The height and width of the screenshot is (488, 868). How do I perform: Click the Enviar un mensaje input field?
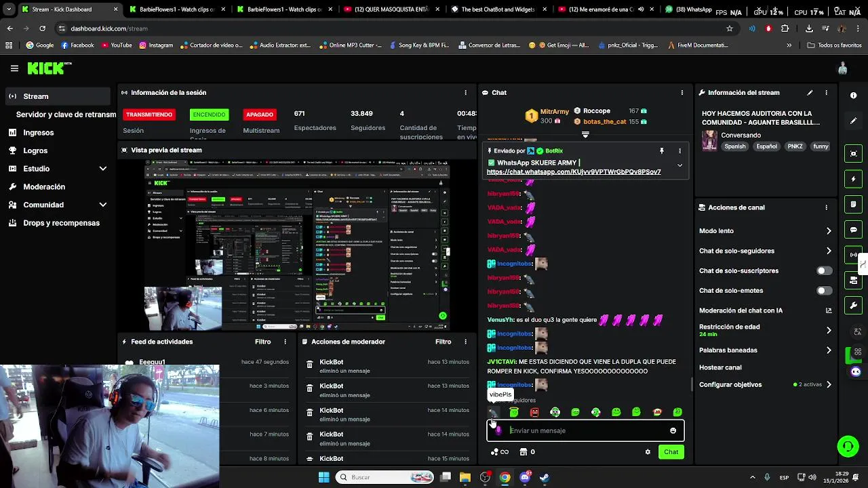pos(585,430)
